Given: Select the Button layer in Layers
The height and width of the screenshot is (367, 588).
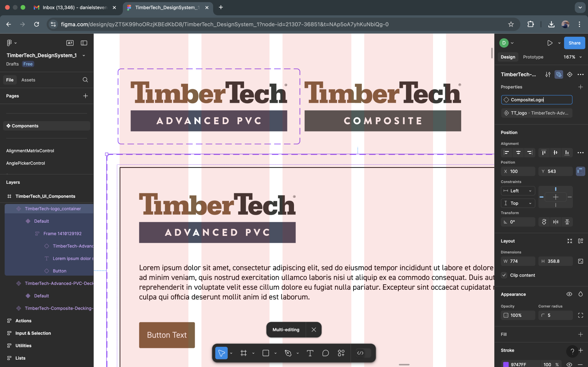Looking at the screenshot, I should pyautogui.click(x=59, y=271).
